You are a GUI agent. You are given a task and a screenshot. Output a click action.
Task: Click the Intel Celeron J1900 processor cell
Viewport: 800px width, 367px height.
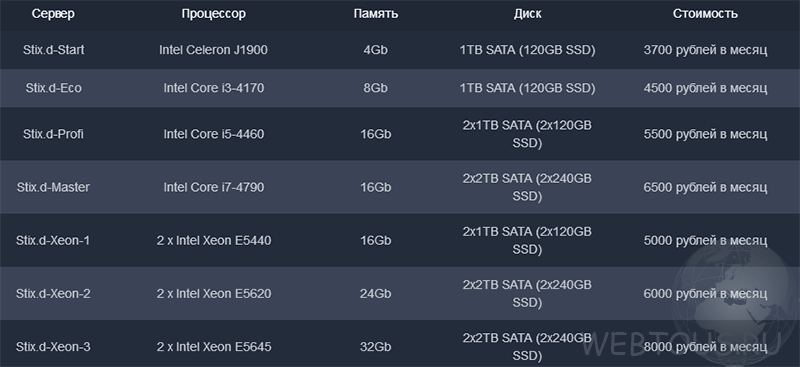[213, 50]
